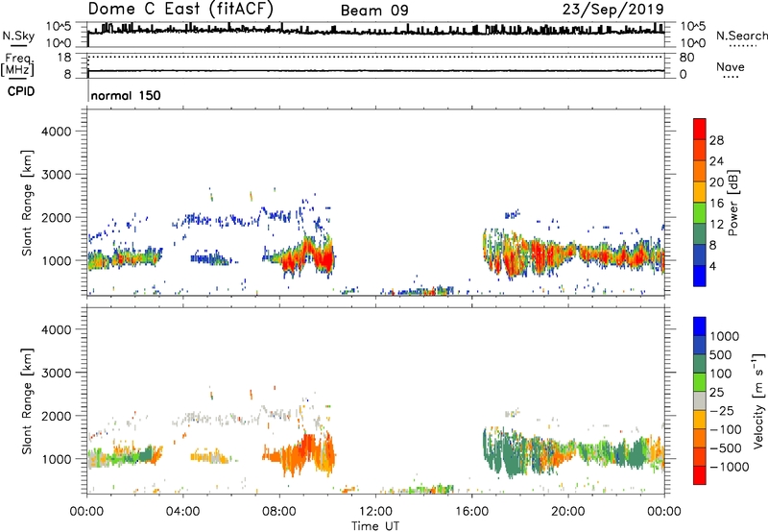Click the '18' frequency axis value
The image size is (768, 532).
click(x=64, y=58)
